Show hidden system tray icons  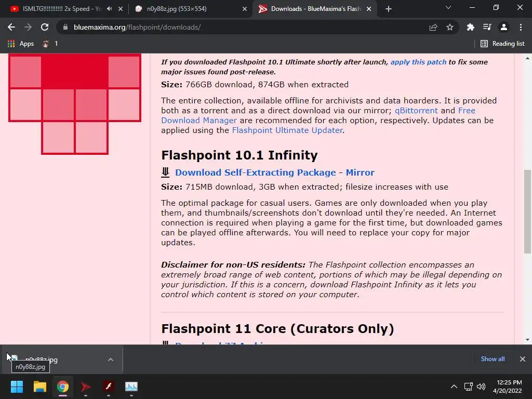[454, 387]
